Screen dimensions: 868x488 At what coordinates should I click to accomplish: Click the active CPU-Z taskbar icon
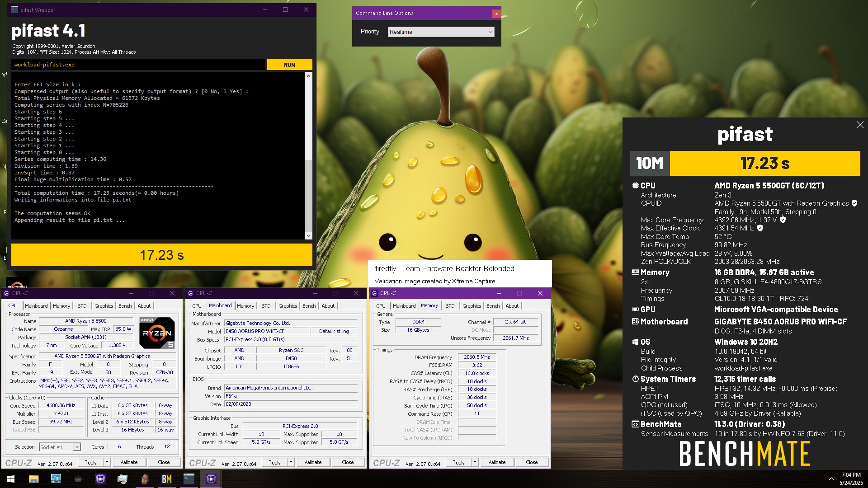[211, 479]
